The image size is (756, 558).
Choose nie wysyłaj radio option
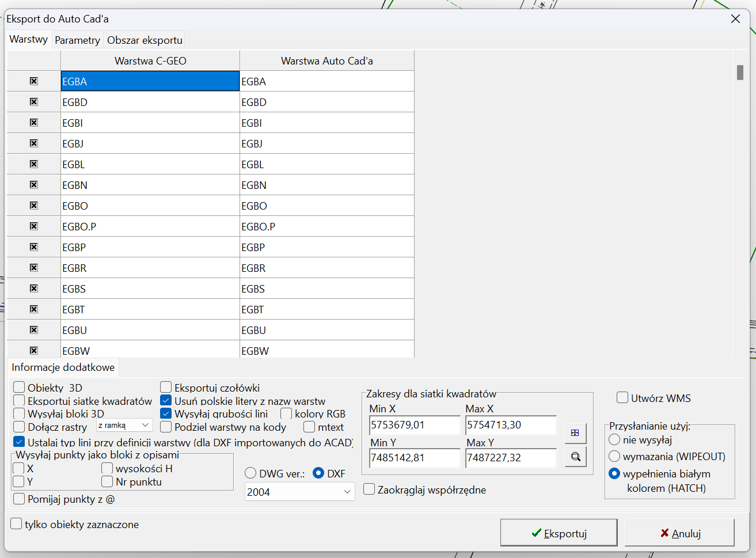click(614, 440)
